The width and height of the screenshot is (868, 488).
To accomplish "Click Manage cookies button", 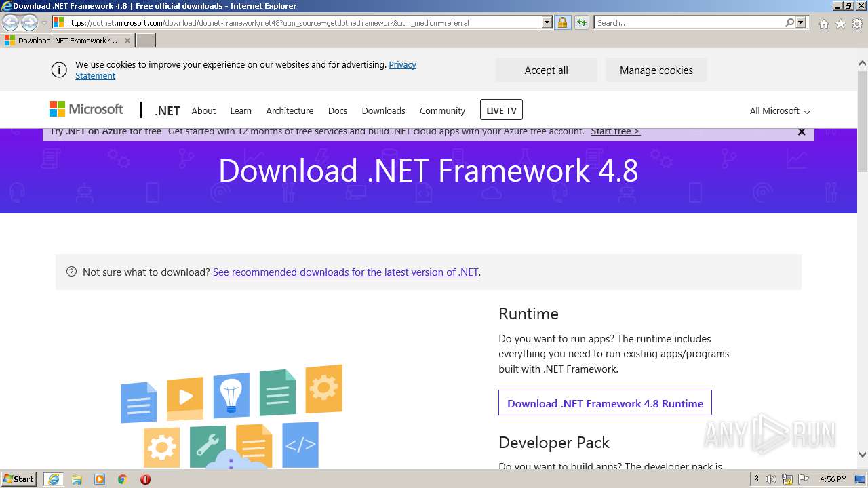I will [656, 70].
